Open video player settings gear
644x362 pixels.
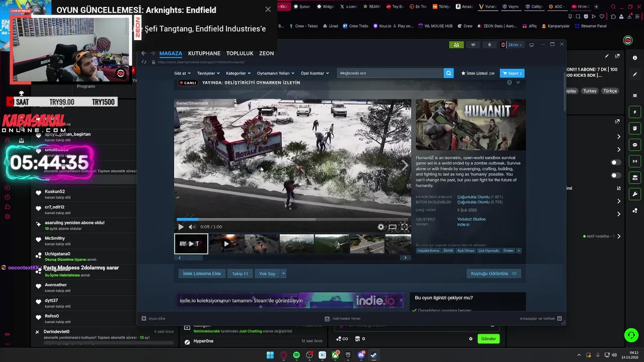click(381, 227)
